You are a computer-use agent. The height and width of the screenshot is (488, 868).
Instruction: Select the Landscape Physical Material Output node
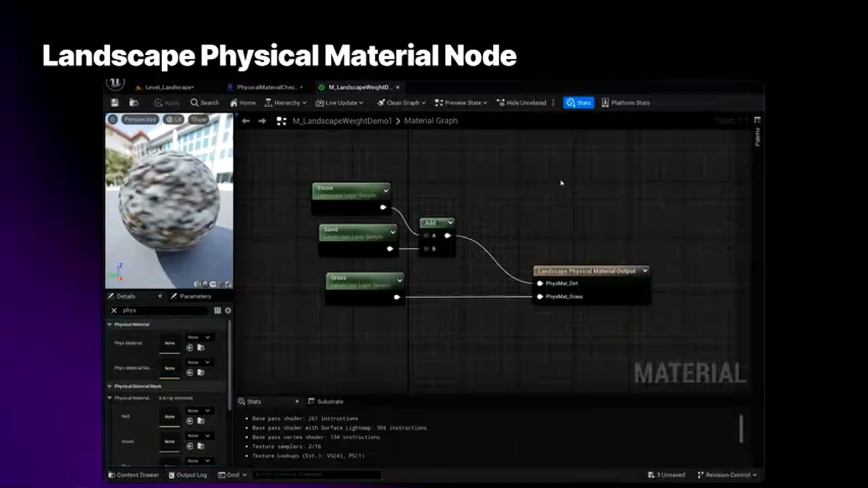[587, 271]
